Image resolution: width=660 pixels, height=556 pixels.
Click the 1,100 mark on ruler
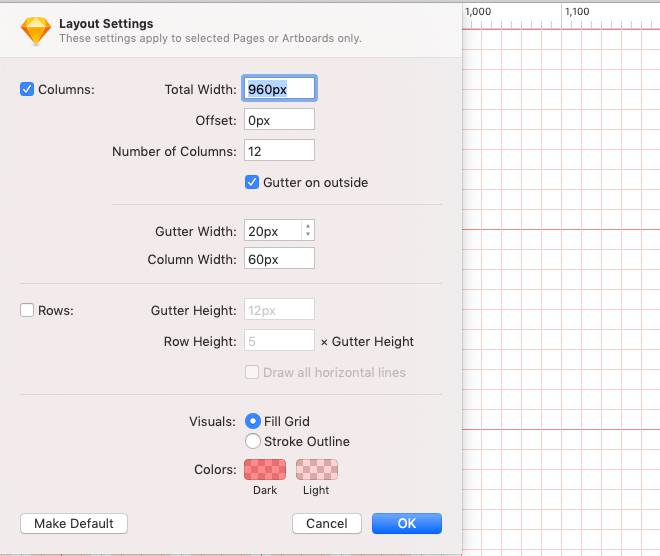click(x=577, y=12)
